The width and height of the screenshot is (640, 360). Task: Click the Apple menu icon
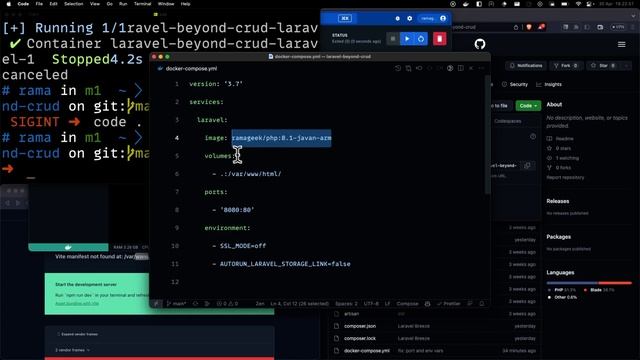pyautogui.click(x=8, y=4)
